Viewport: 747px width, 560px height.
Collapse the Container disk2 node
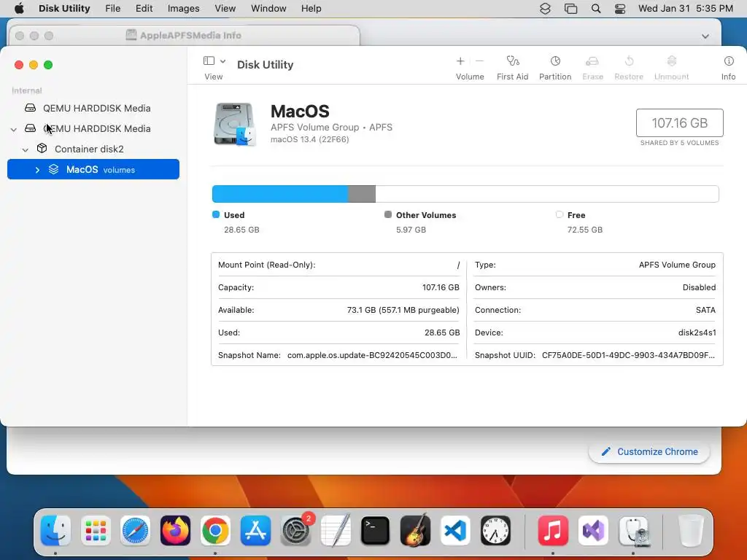click(26, 149)
